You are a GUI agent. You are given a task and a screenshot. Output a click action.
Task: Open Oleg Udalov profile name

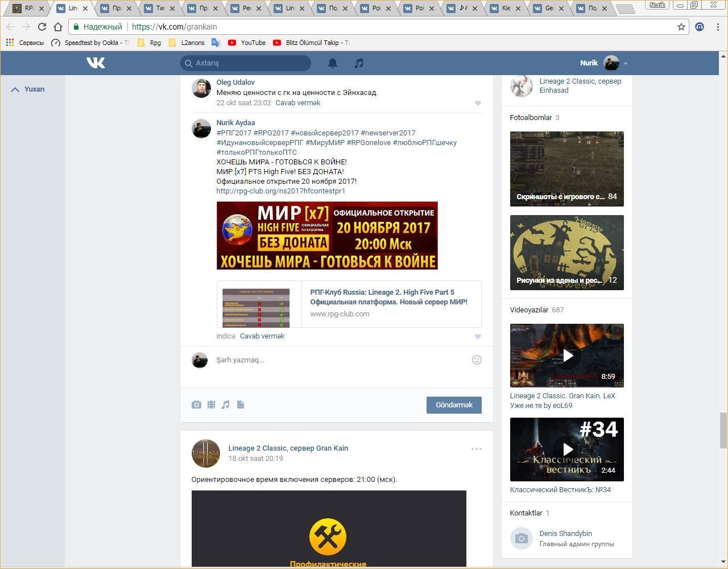235,83
